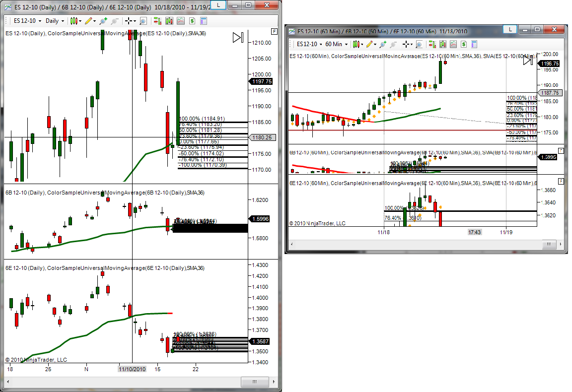The height and width of the screenshot is (392, 572).
Task: Click the Daily window title bar chart icon
Action: (x=7, y=7)
